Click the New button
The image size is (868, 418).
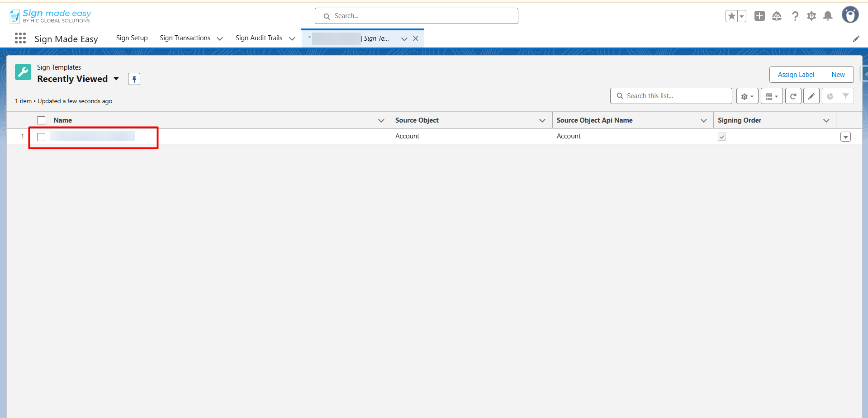(x=838, y=75)
